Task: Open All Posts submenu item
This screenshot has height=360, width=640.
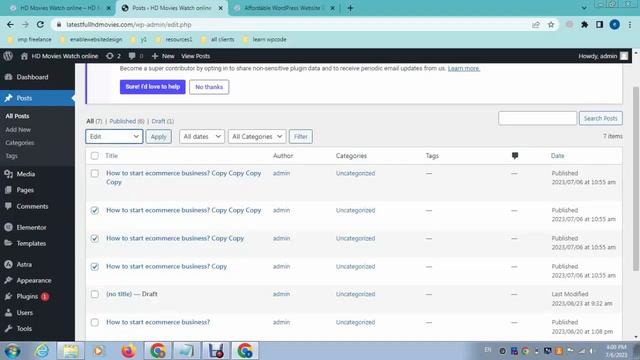Action: (x=18, y=116)
